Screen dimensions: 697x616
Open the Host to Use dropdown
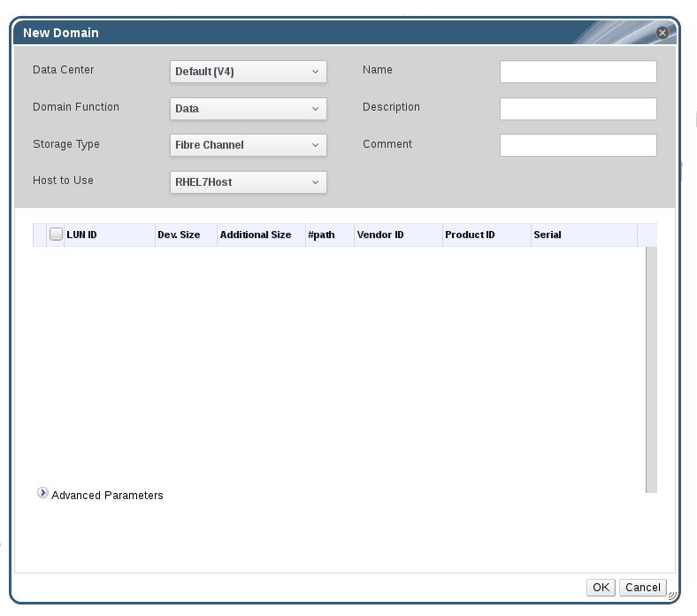tap(248, 182)
